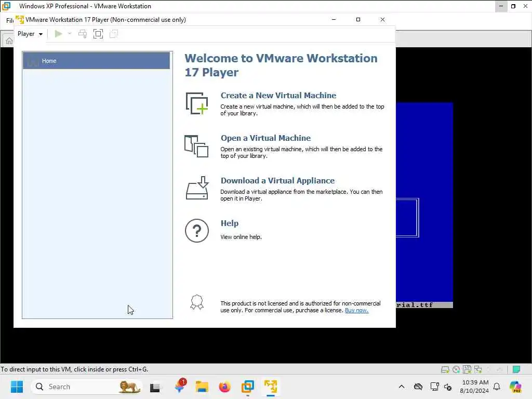Screen dimensions: 532x399
Task: Select Download a Virtual Appliance heading
Action: click(x=277, y=180)
